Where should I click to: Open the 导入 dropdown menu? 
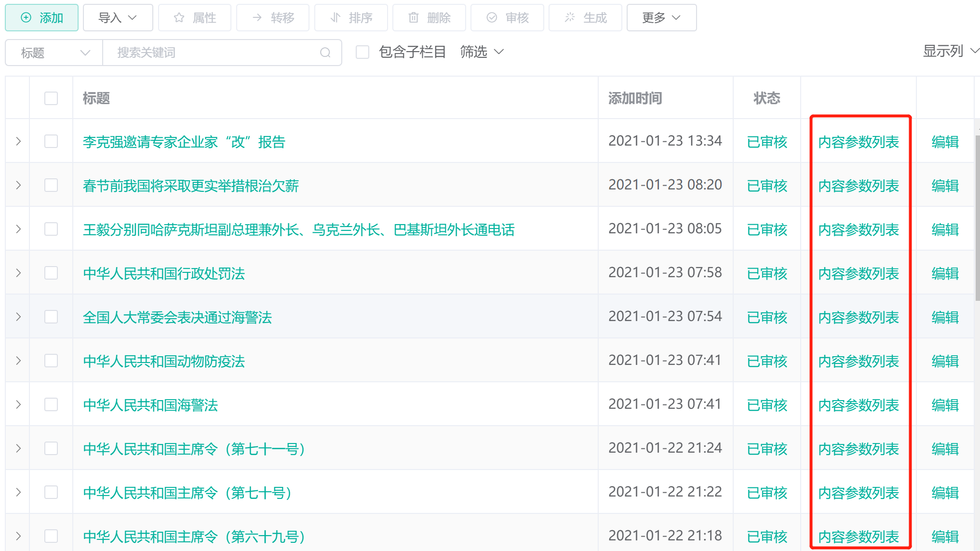[118, 18]
